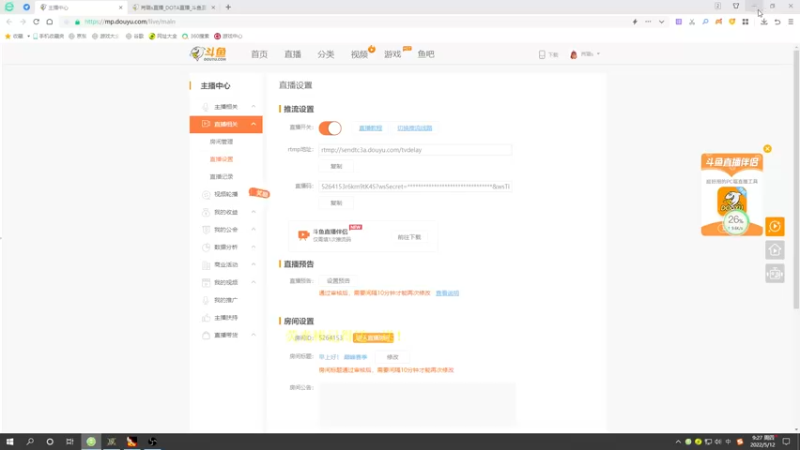Screen dimensions: 800x450
Task: Open the 视频 nav item
Action: point(359,54)
